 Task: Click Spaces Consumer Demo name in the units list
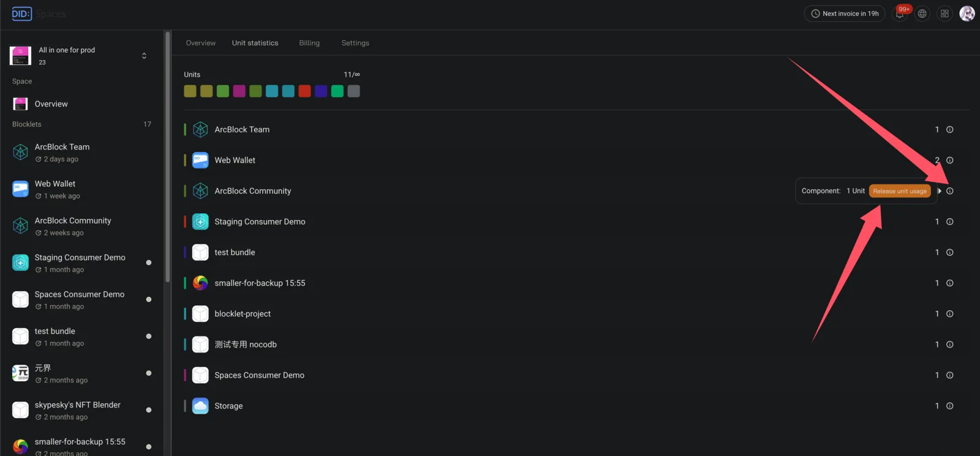tap(259, 375)
